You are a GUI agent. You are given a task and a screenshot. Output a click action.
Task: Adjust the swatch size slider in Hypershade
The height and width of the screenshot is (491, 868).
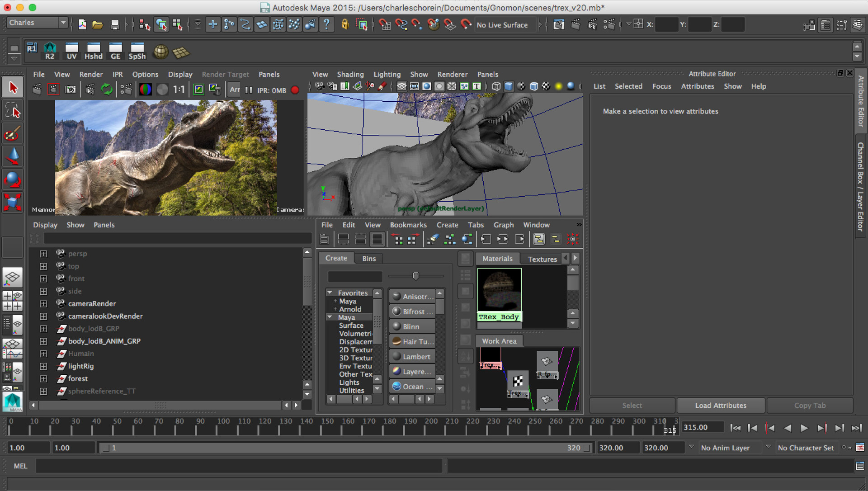[x=415, y=276]
